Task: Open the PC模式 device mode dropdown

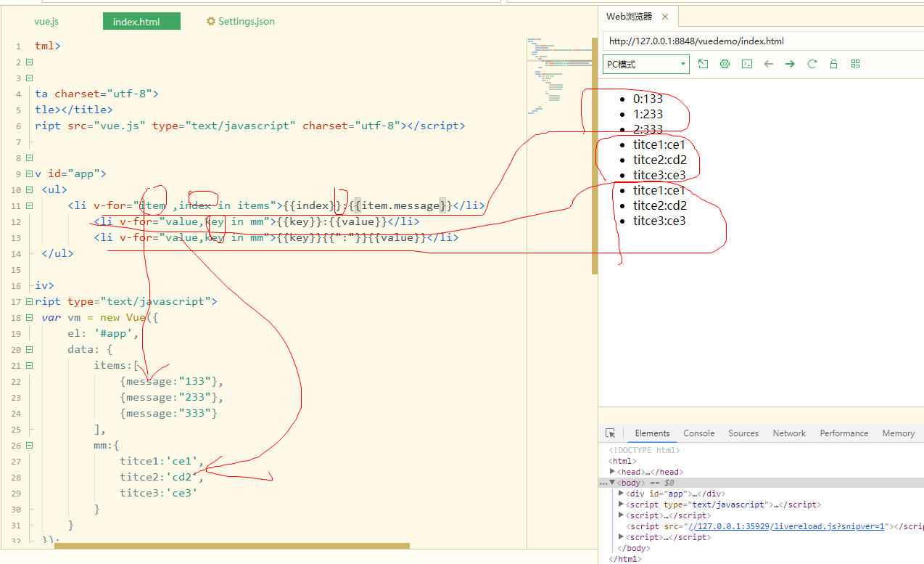Action: coord(645,64)
